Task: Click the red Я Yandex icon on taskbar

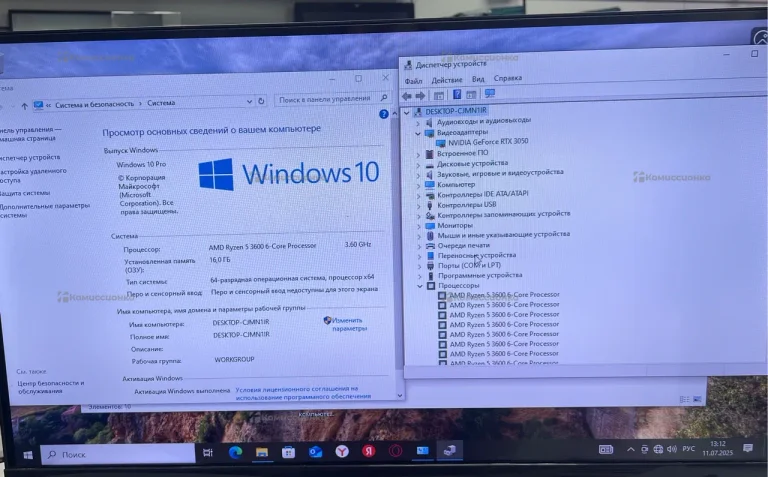Action: click(x=369, y=451)
